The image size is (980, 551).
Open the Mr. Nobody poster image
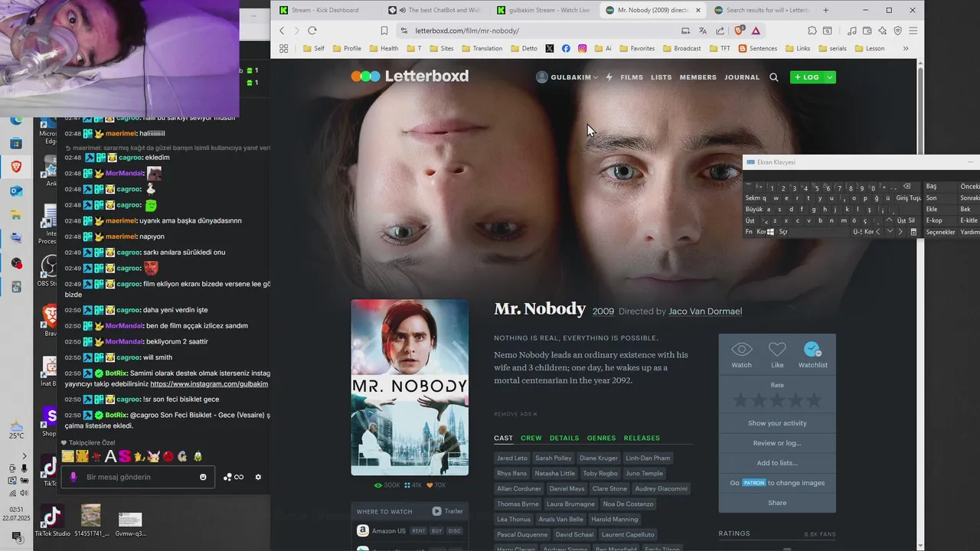pos(410,387)
